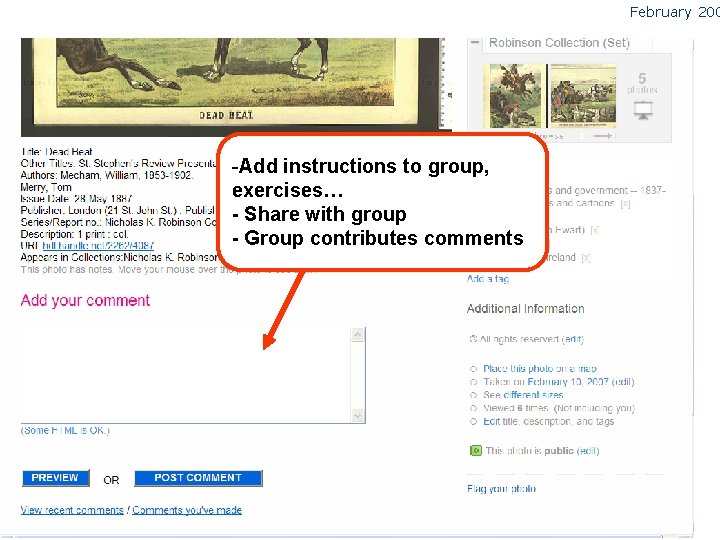The height and width of the screenshot is (540, 720).
Task: Click Place this photo on a map
Action: point(540,369)
